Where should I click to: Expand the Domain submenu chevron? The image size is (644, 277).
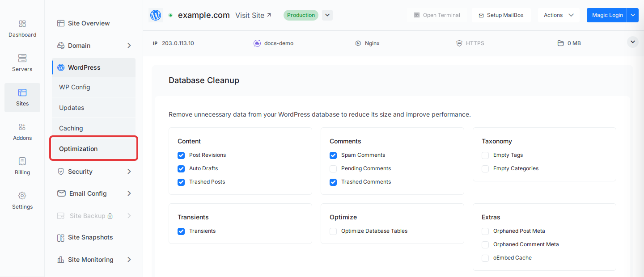129,46
